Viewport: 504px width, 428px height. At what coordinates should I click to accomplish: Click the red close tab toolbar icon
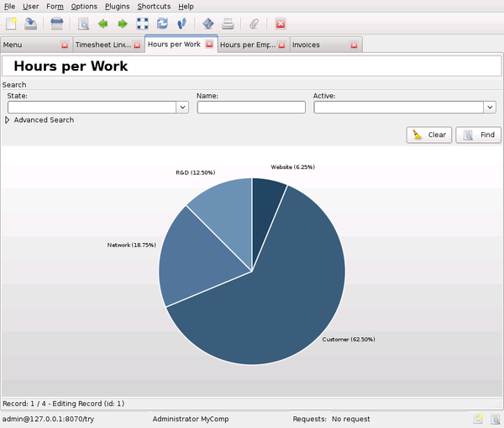pos(281,24)
